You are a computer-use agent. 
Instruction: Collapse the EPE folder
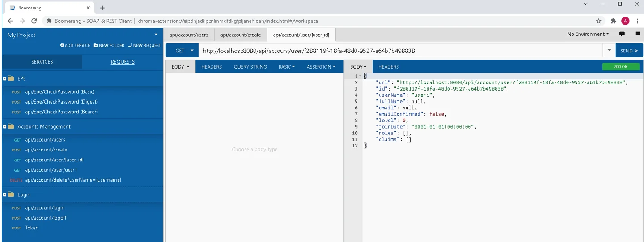click(4, 78)
